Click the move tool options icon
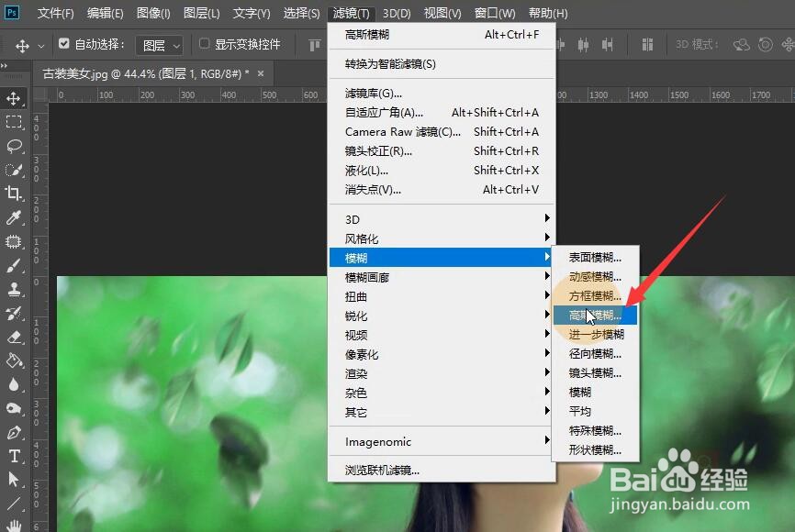Viewport: 795px width, 532px height. tap(22, 46)
